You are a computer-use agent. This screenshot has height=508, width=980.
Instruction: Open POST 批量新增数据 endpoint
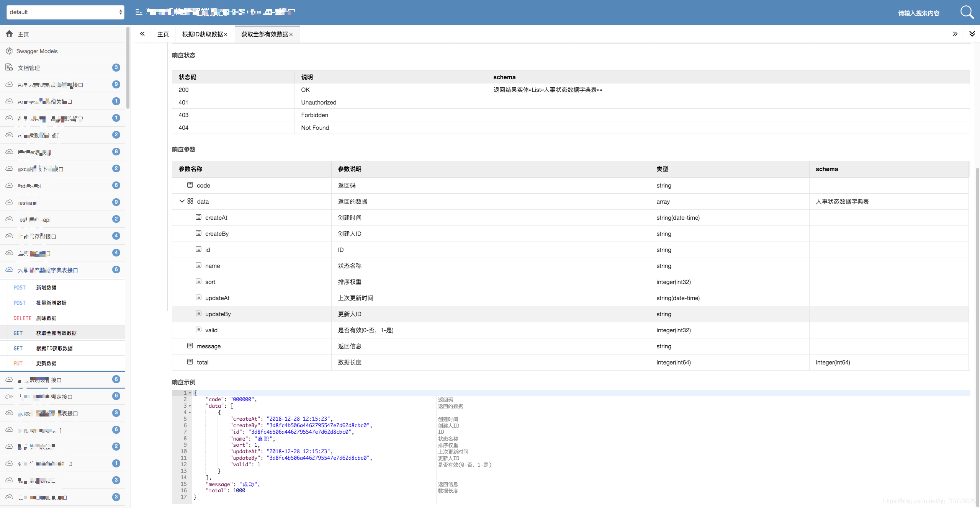[51, 303]
